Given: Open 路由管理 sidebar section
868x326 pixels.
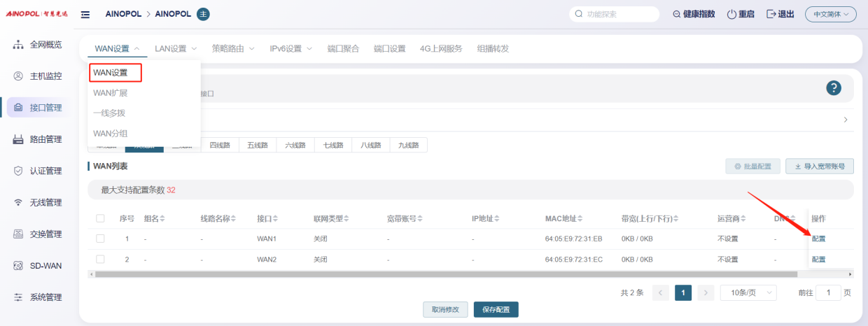Looking at the screenshot, I should (x=46, y=139).
